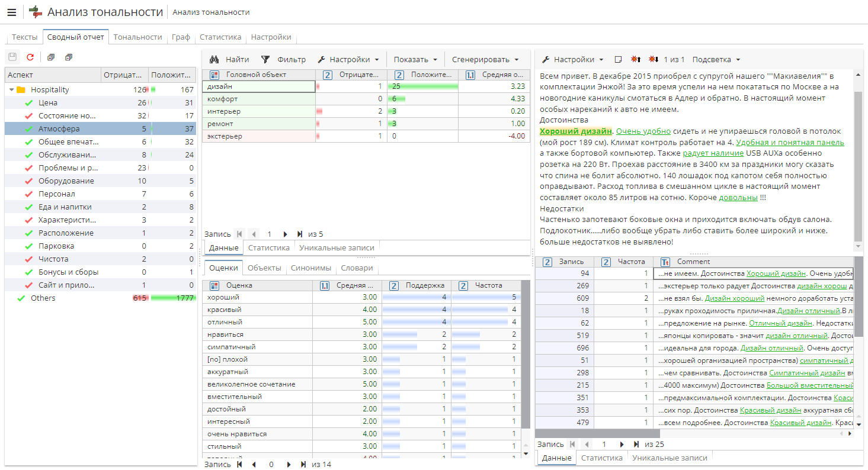
Task: Select the великолепное сочетание rating row
Action: (361, 384)
